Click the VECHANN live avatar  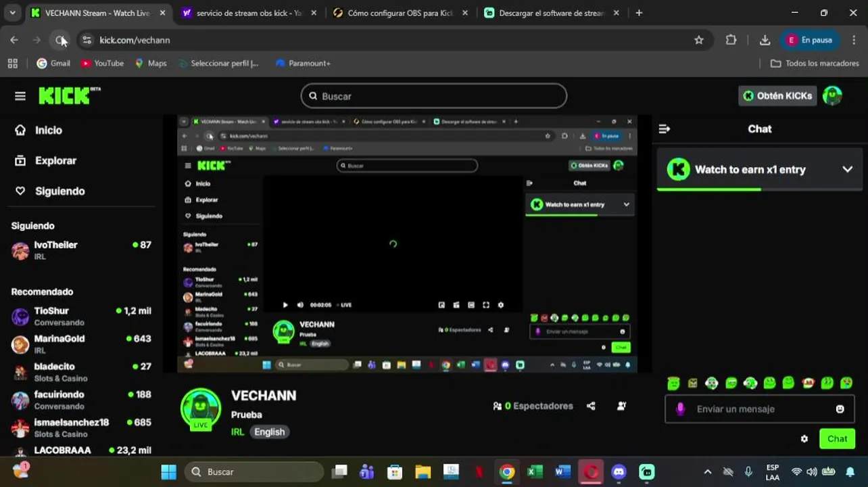pos(201,409)
